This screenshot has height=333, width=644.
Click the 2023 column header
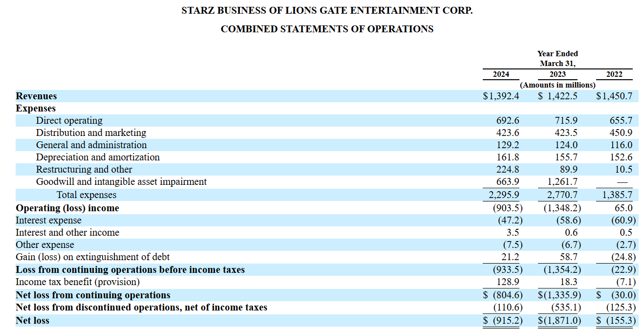click(558, 74)
